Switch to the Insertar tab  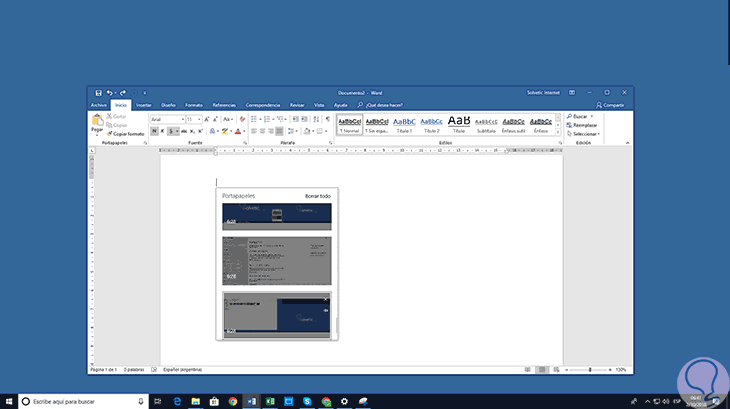144,105
